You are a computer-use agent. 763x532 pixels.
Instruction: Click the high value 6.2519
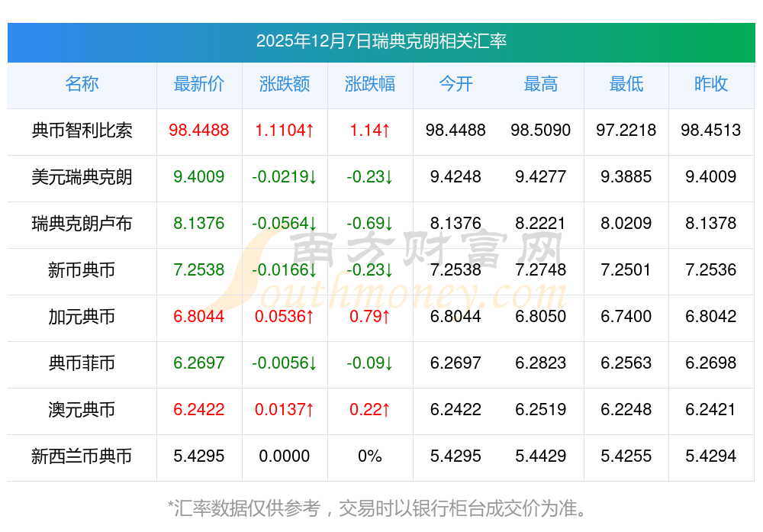point(541,410)
